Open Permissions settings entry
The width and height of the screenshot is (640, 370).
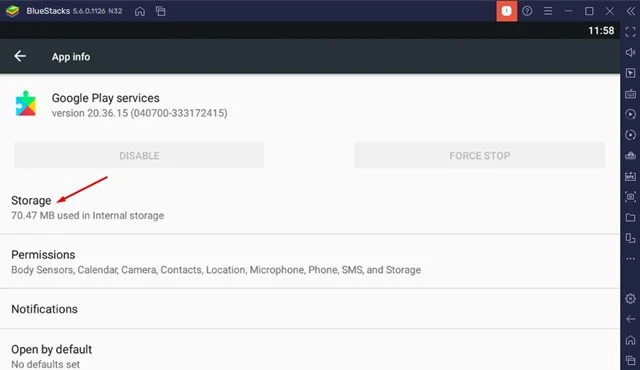(x=310, y=262)
